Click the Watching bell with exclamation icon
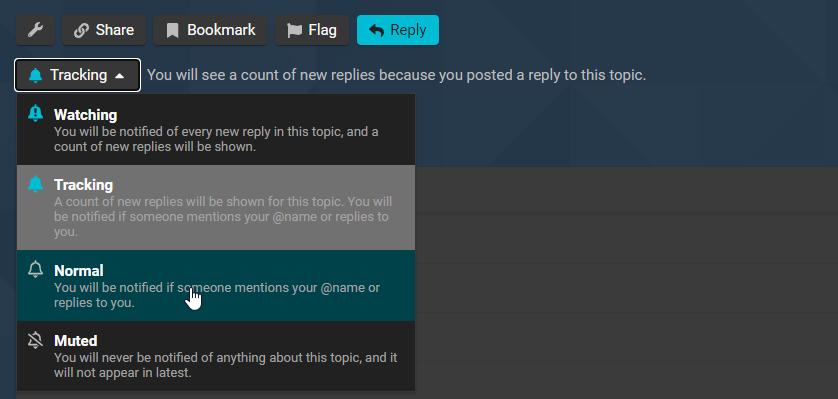The width and height of the screenshot is (838, 399). pos(35,113)
